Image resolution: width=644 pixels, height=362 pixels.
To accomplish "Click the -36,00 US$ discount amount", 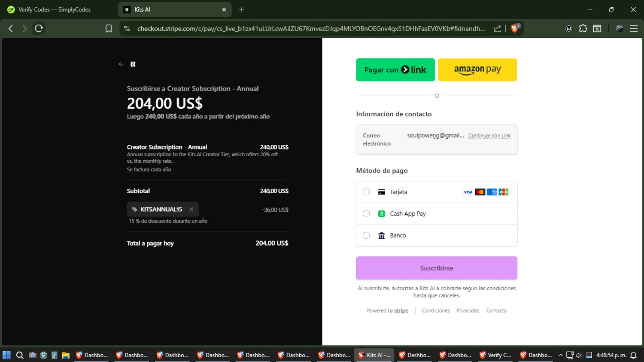I will 275,210.
